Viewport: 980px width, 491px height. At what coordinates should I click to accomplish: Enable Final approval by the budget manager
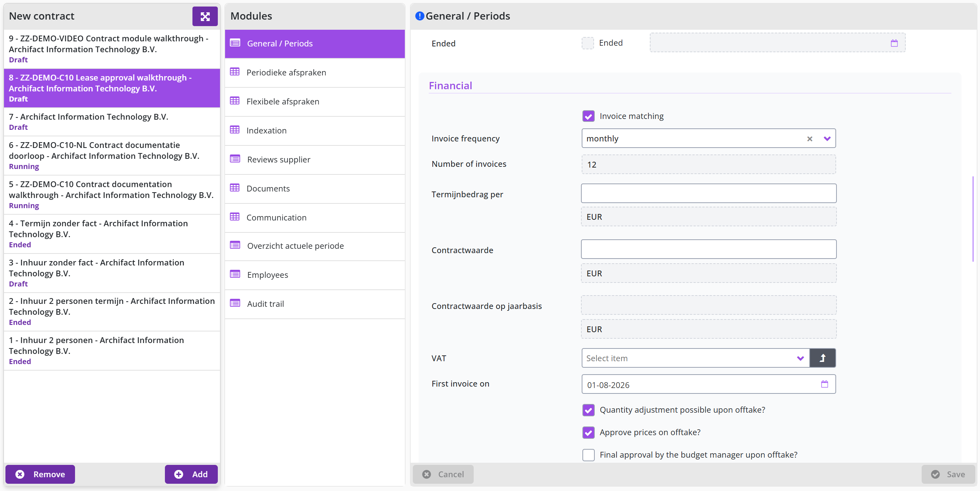coord(589,455)
